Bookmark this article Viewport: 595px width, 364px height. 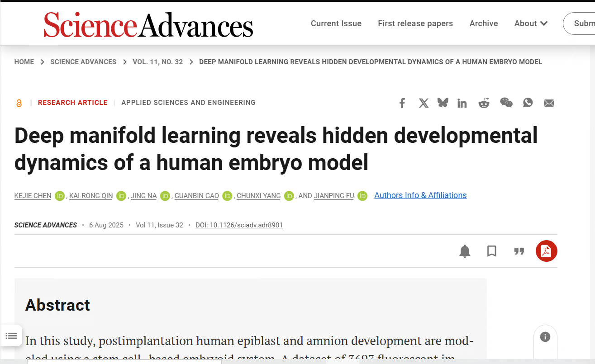tap(492, 251)
